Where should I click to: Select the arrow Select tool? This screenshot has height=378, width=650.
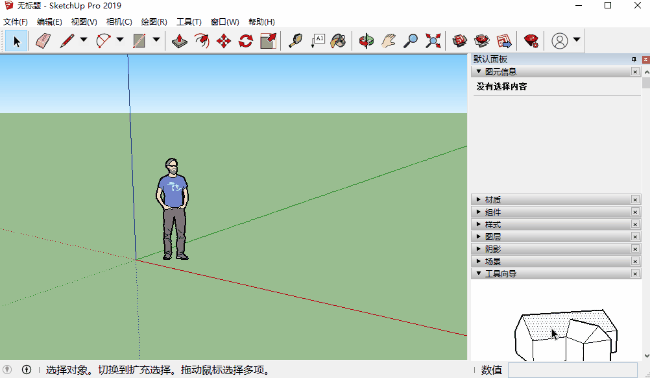(x=17, y=41)
